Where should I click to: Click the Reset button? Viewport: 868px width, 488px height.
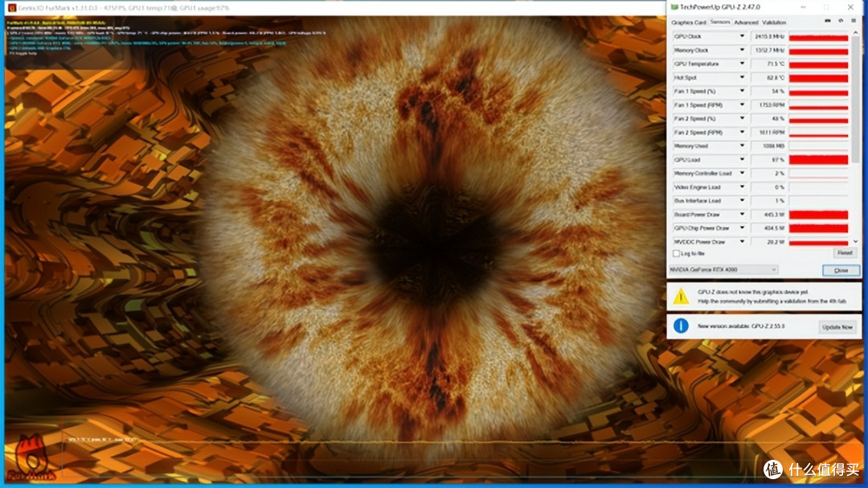(845, 253)
